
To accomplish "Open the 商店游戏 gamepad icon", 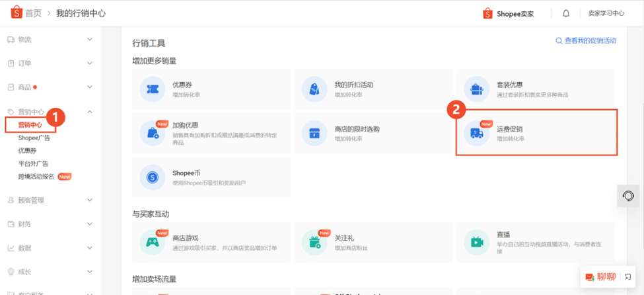I will 153,243.
